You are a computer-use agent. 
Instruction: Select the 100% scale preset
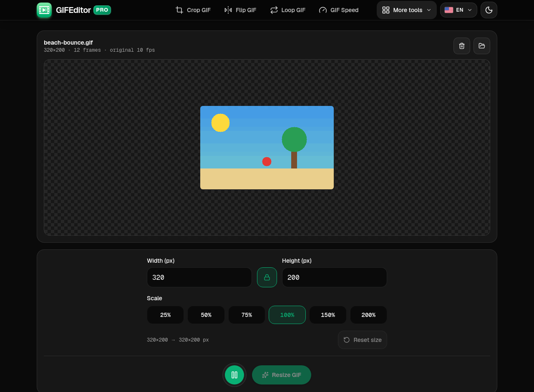tap(287, 315)
